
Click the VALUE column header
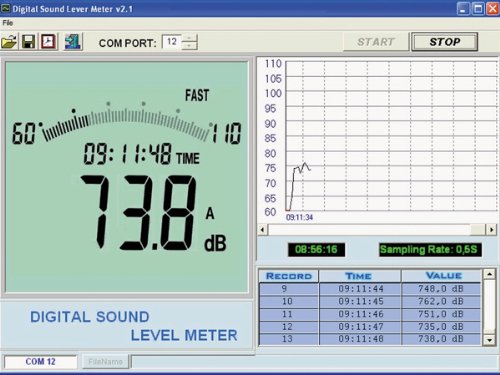(442, 276)
